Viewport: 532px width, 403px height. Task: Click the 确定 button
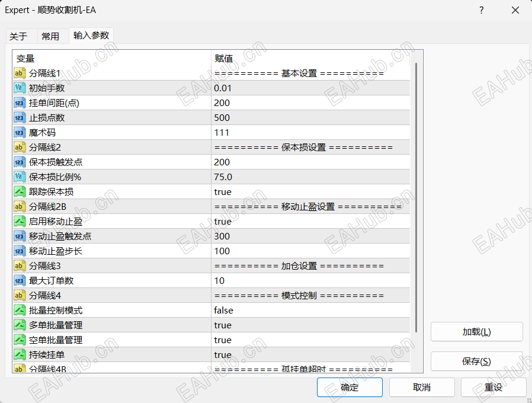click(x=350, y=387)
